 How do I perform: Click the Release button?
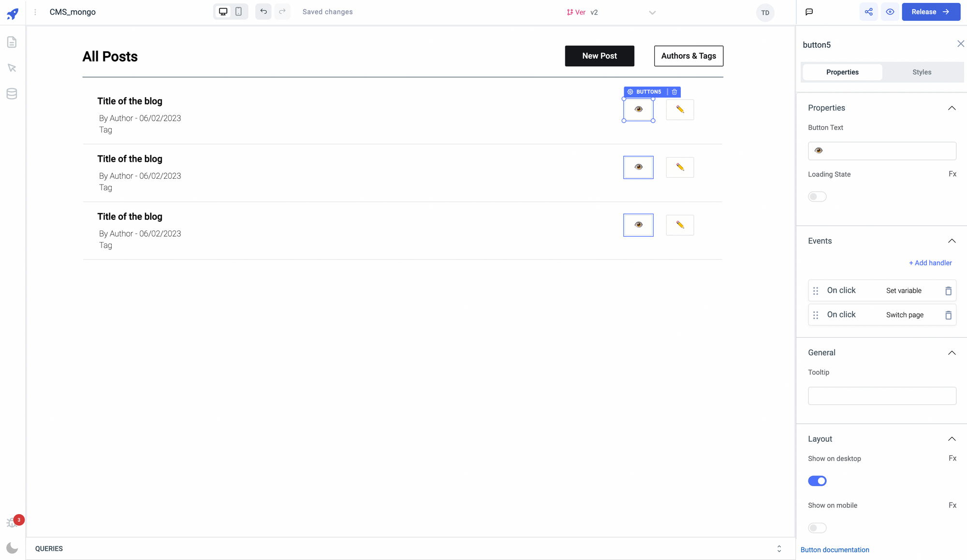(x=931, y=12)
